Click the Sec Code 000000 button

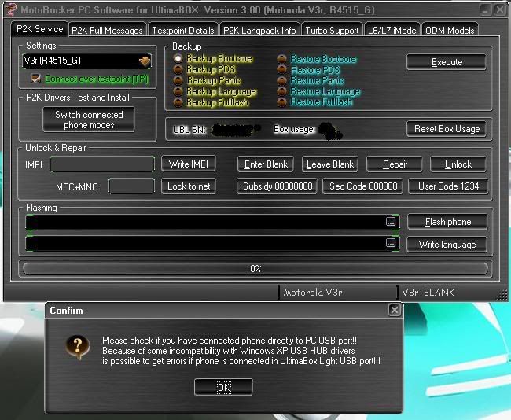pos(362,186)
